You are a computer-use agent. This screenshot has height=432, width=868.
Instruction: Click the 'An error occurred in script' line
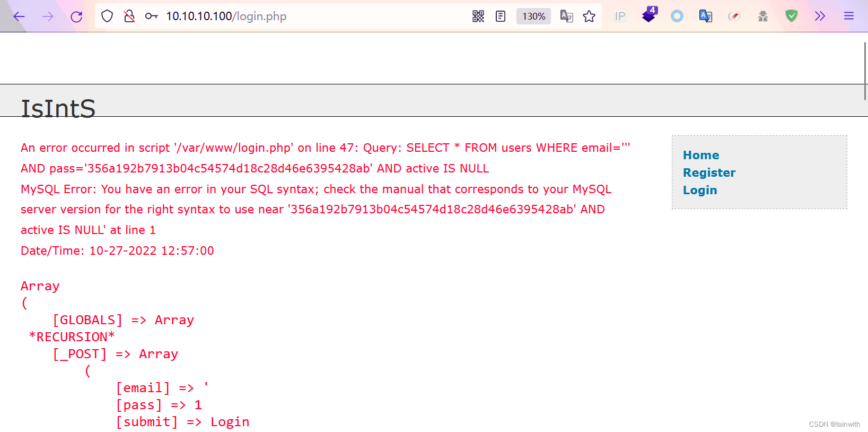click(326, 148)
